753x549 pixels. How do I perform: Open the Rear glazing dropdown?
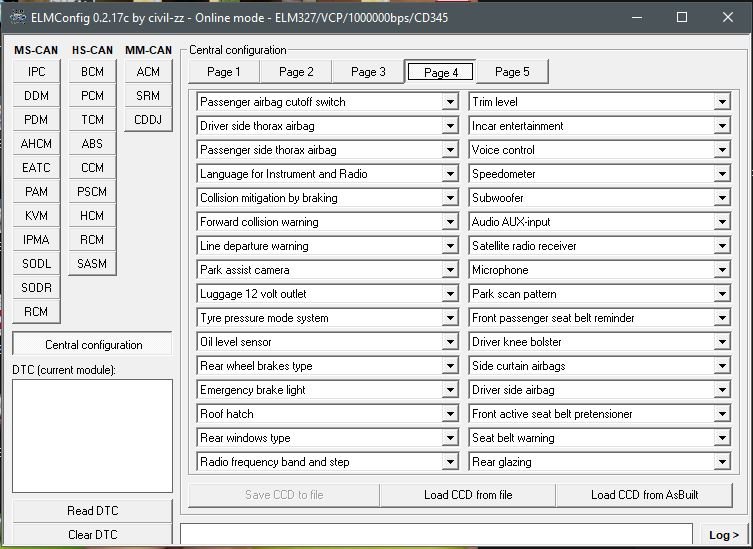tap(722, 462)
